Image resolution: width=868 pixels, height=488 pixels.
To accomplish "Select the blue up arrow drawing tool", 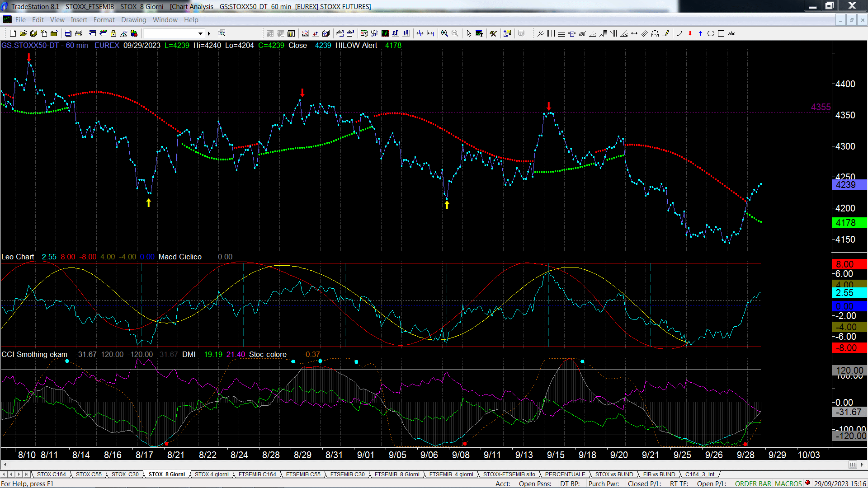I will click(x=700, y=33).
